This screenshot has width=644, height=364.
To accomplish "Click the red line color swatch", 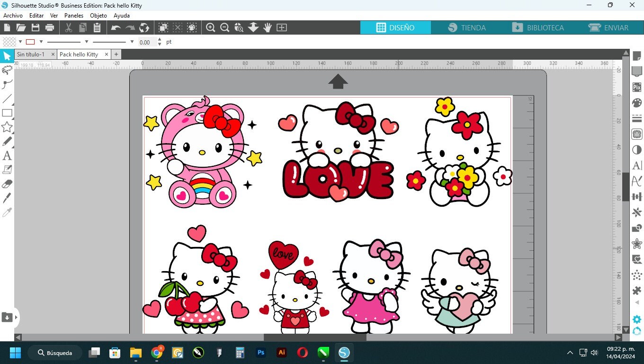I will pyautogui.click(x=30, y=42).
